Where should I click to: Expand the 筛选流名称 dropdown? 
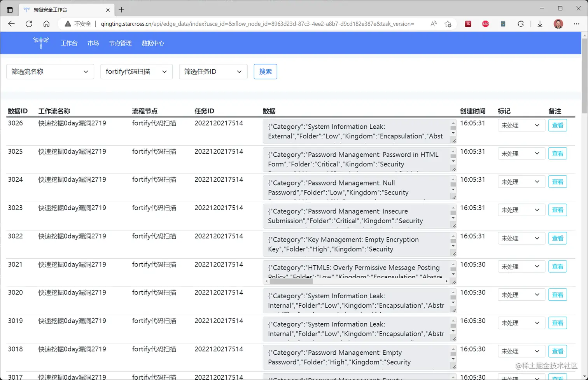tap(50, 72)
